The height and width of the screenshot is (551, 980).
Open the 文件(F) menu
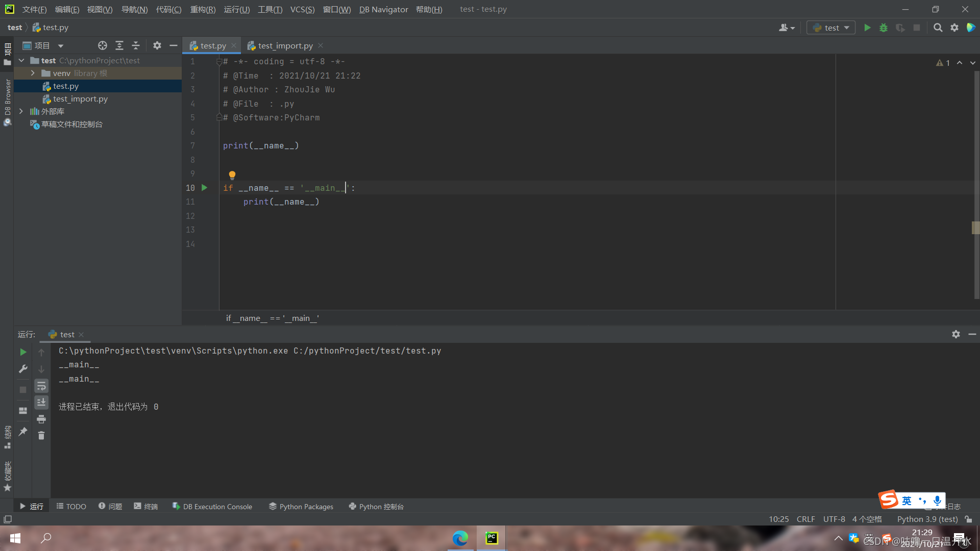[x=34, y=9]
